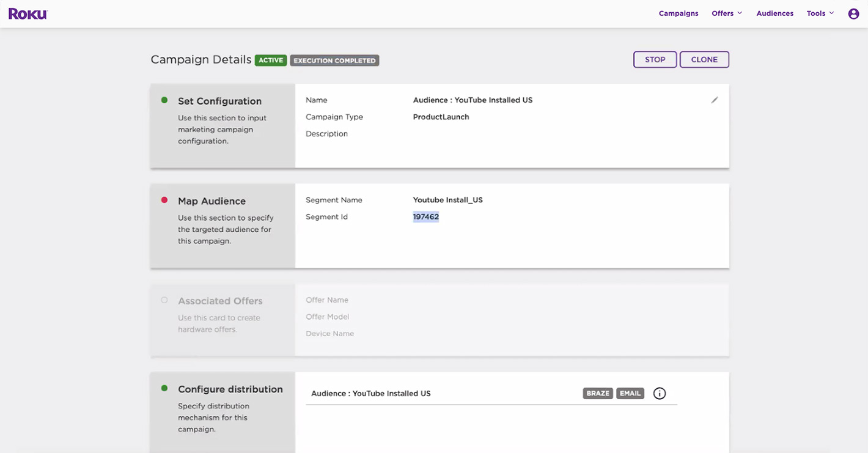Screen dimensions: 868x453
Task: Click the green status dot beside Set Configuration
Action: point(165,100)
